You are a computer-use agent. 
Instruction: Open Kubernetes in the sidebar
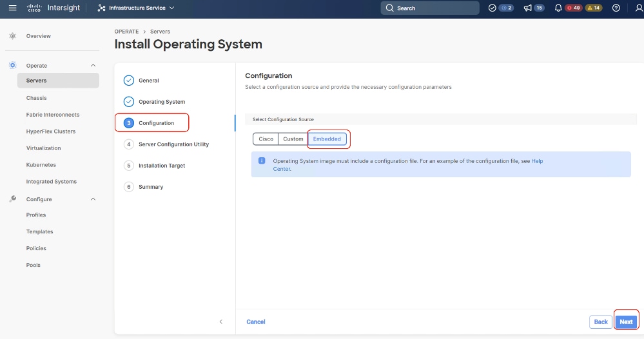click(41, 165)
